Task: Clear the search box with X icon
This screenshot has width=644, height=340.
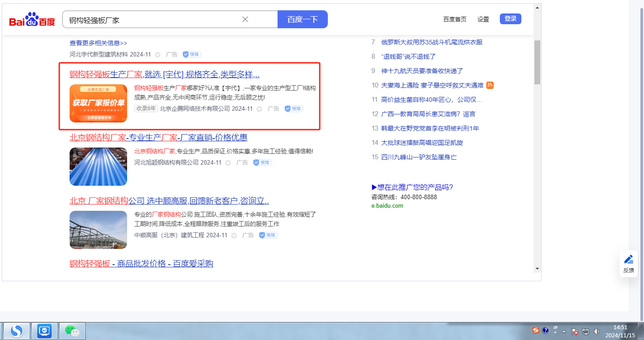Action: tap(245, 19)
